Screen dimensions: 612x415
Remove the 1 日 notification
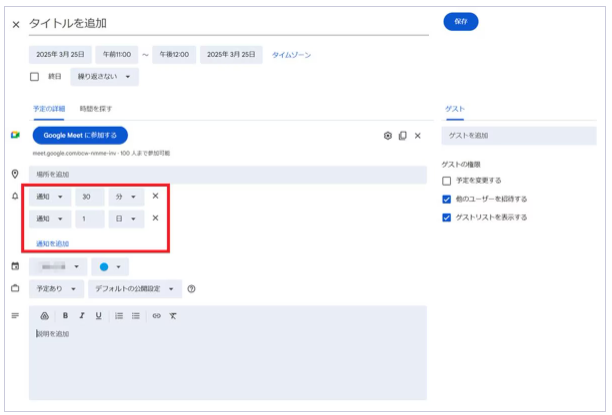coord(155,218)
